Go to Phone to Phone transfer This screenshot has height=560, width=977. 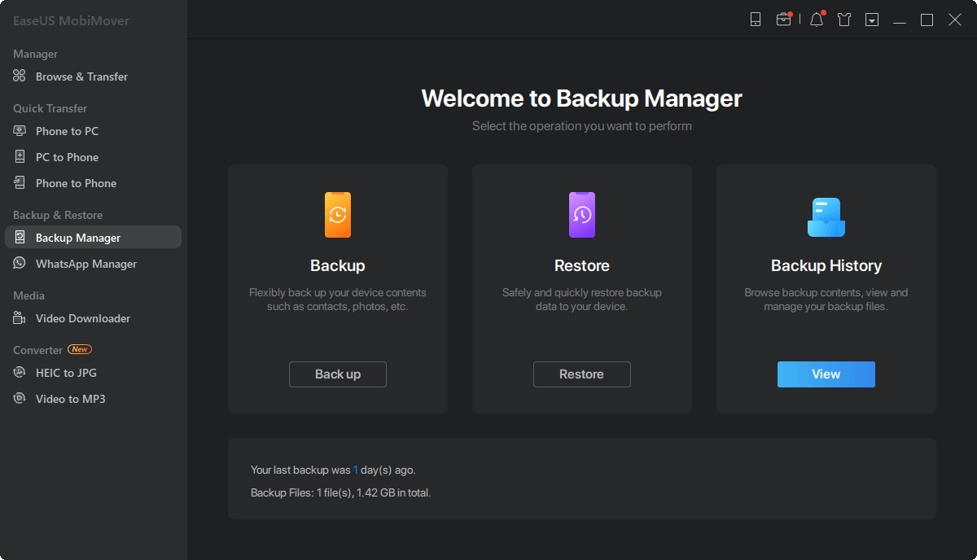76,183
